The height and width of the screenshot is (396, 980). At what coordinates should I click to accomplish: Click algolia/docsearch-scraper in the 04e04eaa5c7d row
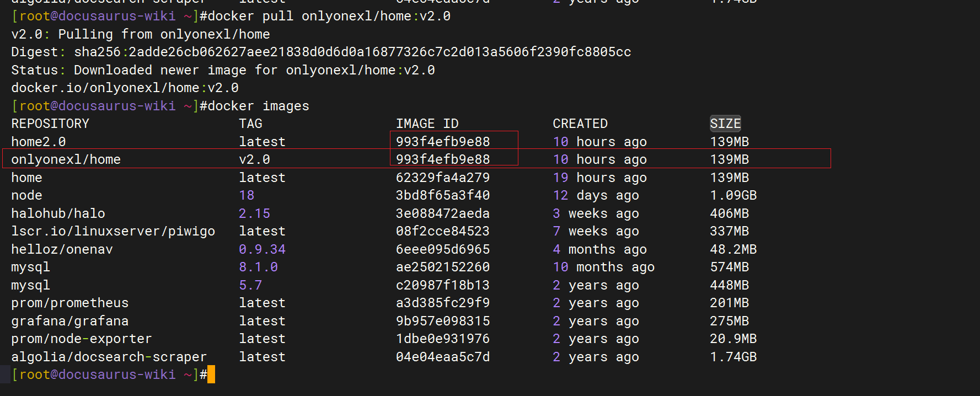pos(109,357)
